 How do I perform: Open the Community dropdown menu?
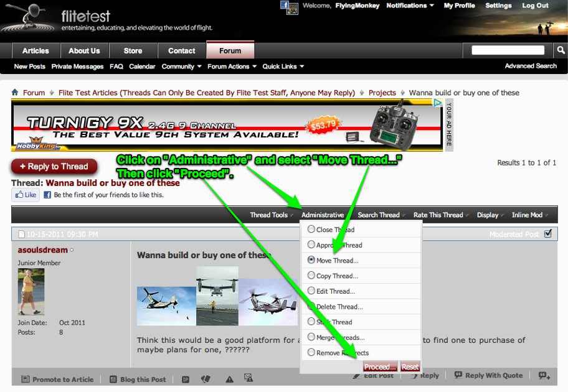181,66
